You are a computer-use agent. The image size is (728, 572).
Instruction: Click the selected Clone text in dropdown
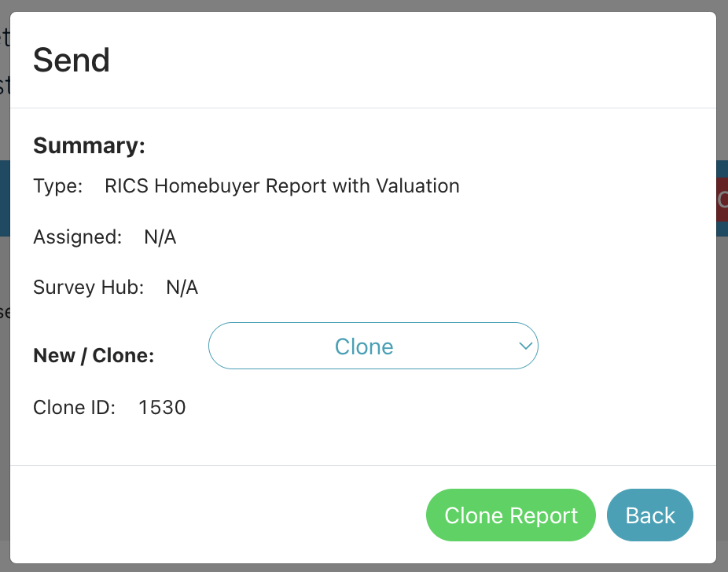pyautogui.click(x=363, y=346)
